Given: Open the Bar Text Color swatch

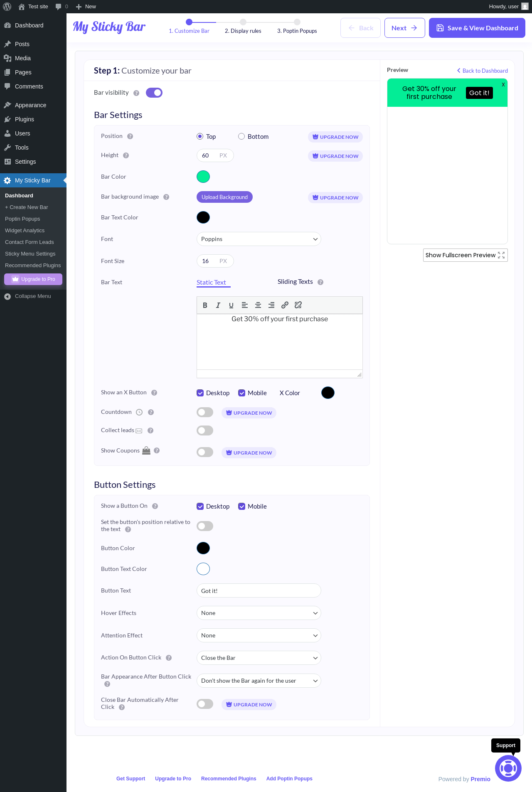Looking at the screenshot, I should (x=203, y=217).
